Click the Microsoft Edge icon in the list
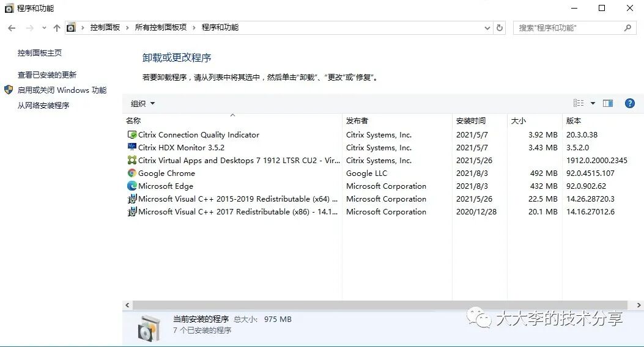 tap(132, 186)
